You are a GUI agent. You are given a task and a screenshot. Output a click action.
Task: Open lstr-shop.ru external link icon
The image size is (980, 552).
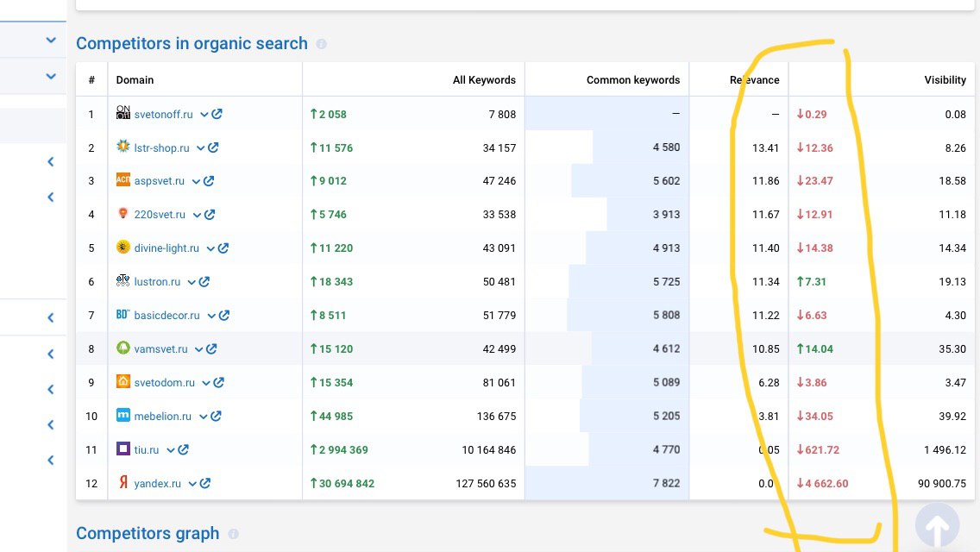(213, 147)
